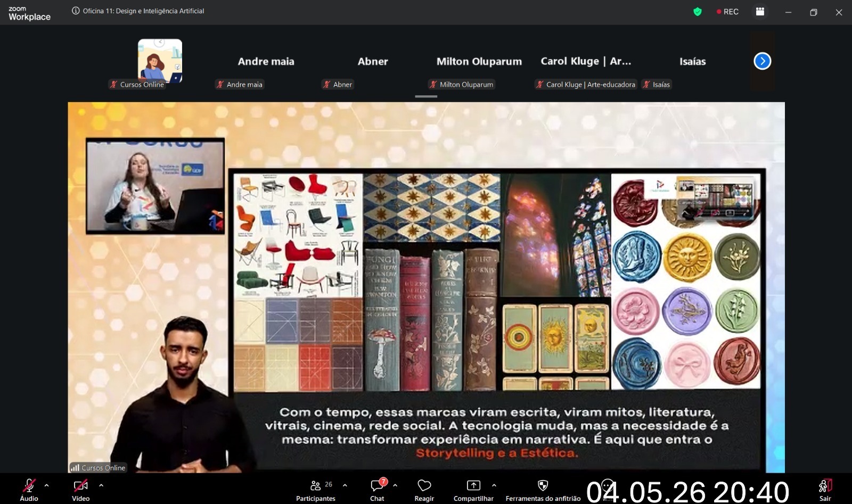
Task: Open Ferramentas do anfitrião shield icon
Action: (x=543, y=490)
